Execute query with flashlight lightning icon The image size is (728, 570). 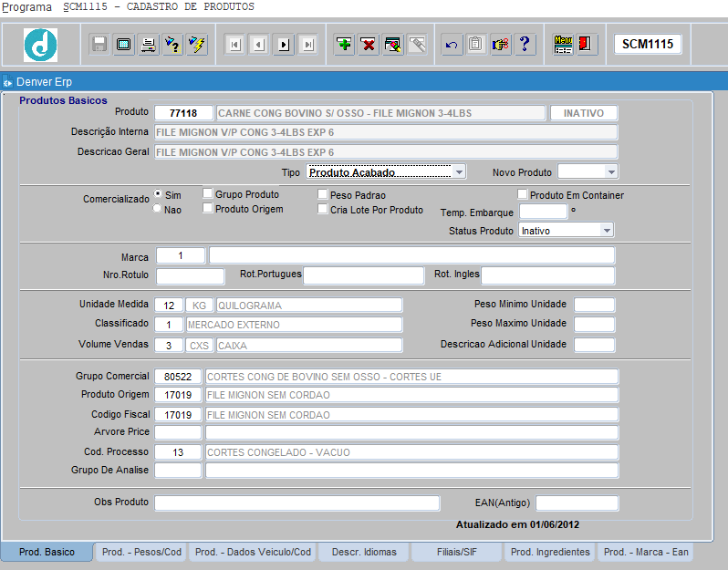click(x=197, y=45)
